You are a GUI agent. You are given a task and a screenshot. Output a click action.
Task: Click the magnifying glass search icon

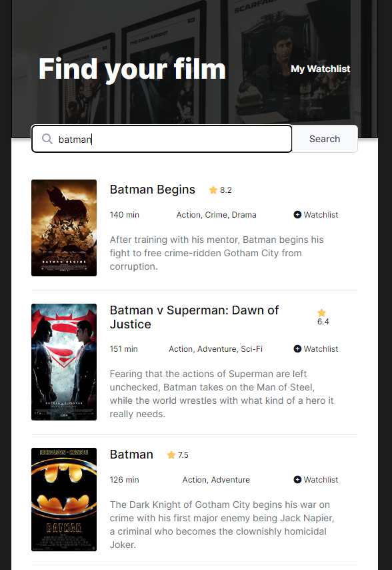(47, 139)
